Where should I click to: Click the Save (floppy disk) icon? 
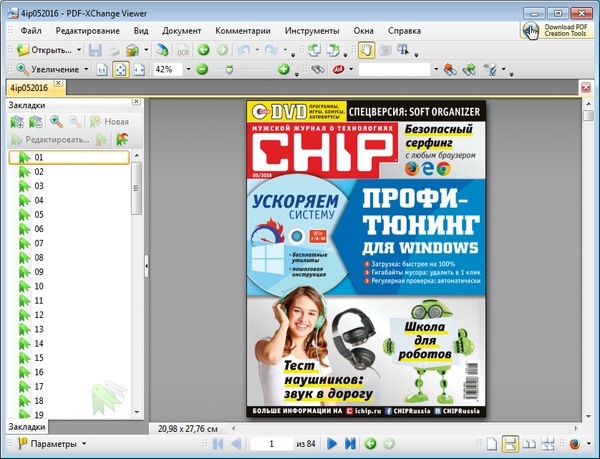95,49
